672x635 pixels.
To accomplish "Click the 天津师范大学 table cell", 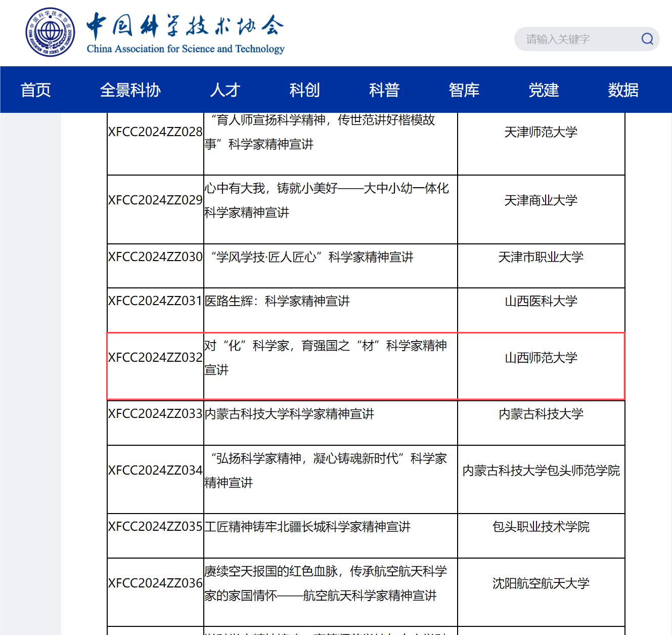I will [541, 132].
